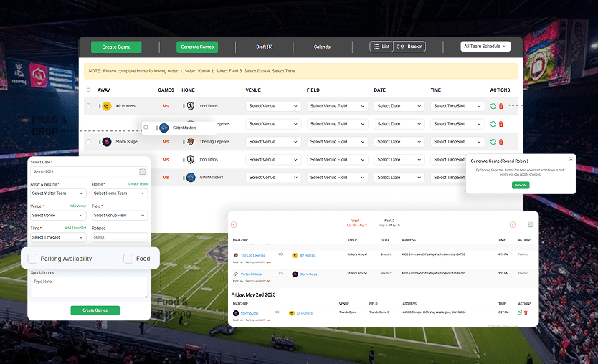Enable the Food checkbox
The image size is (598, 364).
pyautogui.click(x=128, y=259)
